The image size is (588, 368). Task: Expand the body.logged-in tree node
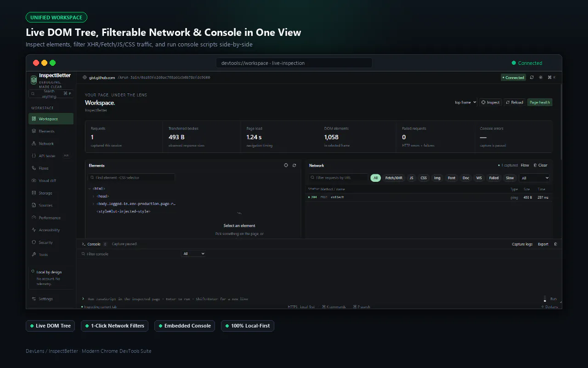tap(93, 204)
